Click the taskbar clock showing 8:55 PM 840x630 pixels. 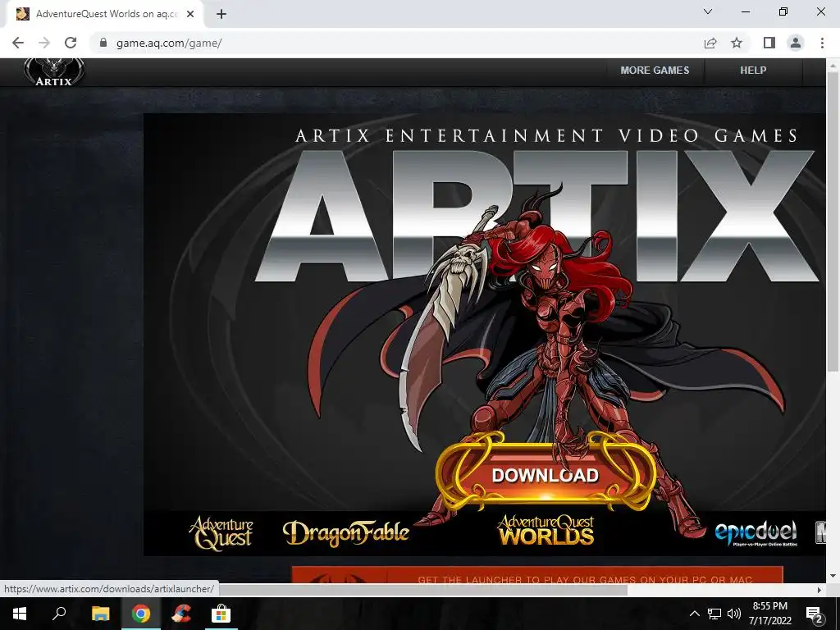[x=769, y=614]
